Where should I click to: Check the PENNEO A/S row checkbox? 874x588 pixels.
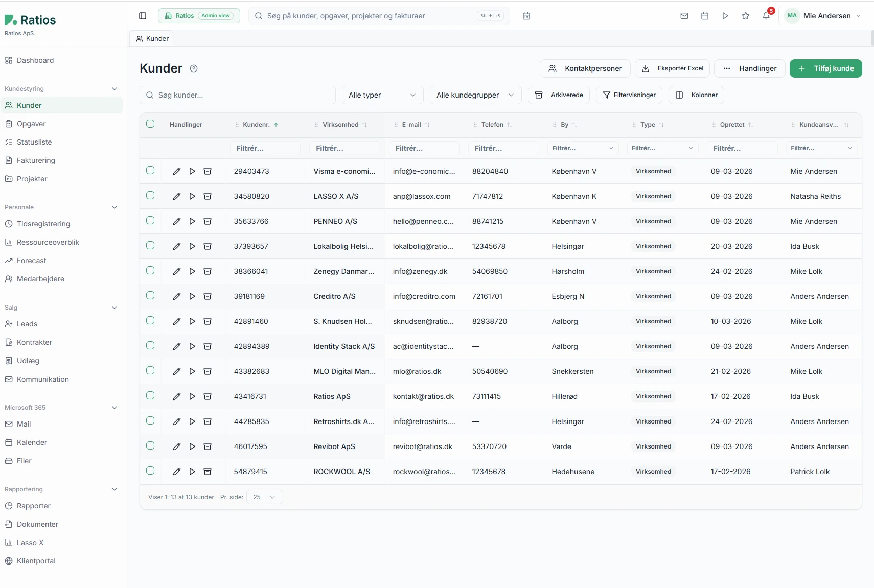(150, 220)
